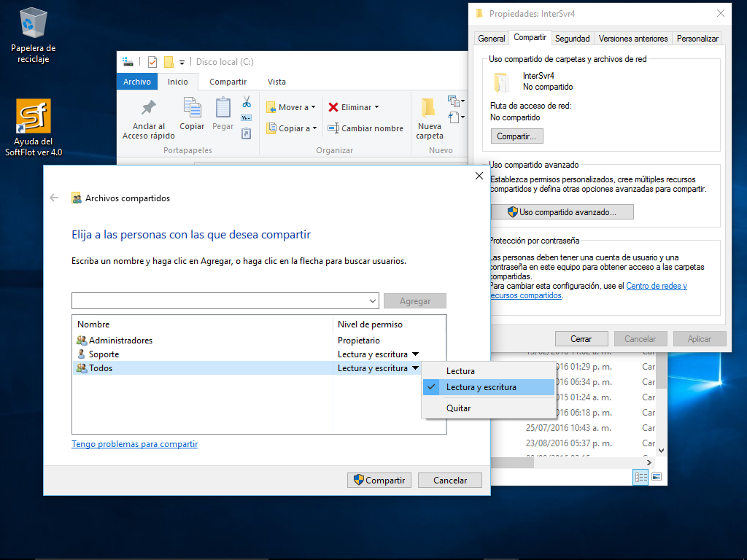The image size is (747, 560).
Task: Click the Anclar al Acceso rápido pin icon
Action: (149, 108)
